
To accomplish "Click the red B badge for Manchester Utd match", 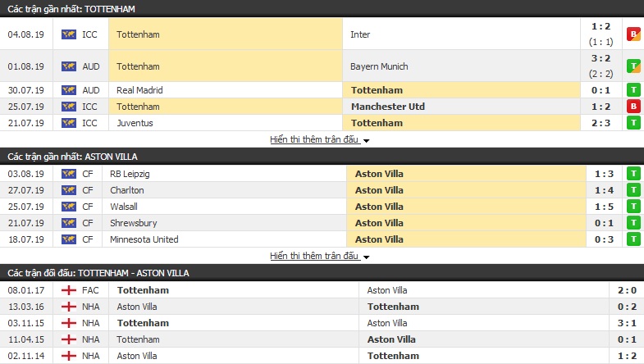I will coord(633,107).
